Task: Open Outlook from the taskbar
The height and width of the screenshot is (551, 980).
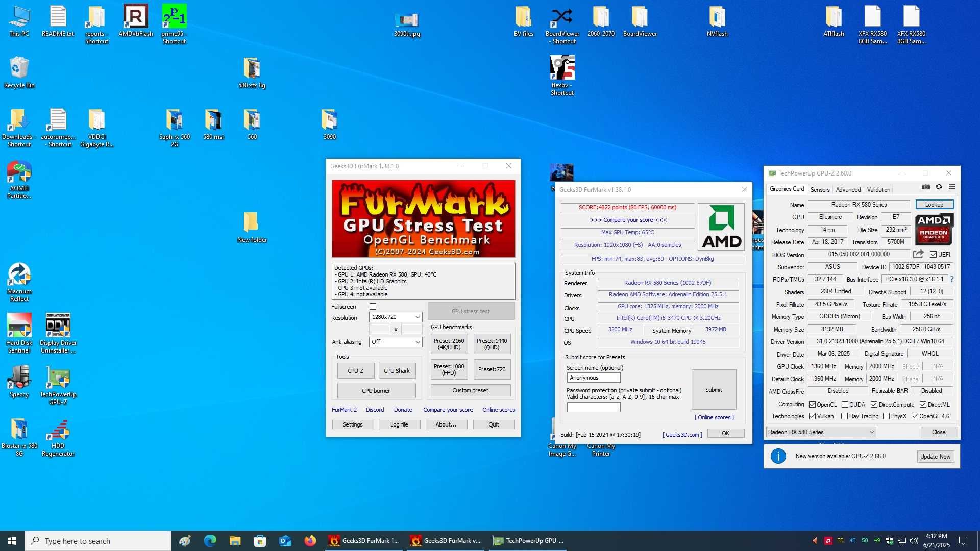Action: click(x=285, y=541)
